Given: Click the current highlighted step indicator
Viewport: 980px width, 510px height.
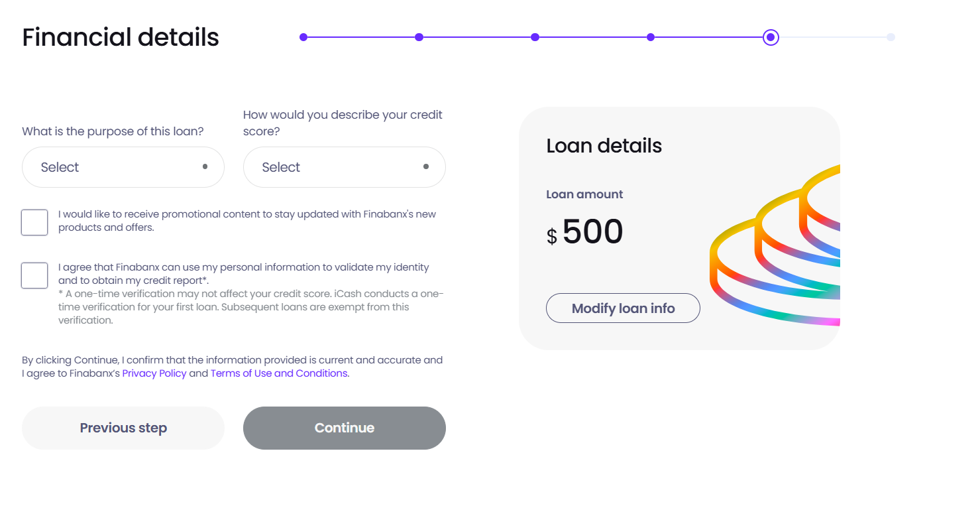Looking at the screenshot, I should [771, 37].
